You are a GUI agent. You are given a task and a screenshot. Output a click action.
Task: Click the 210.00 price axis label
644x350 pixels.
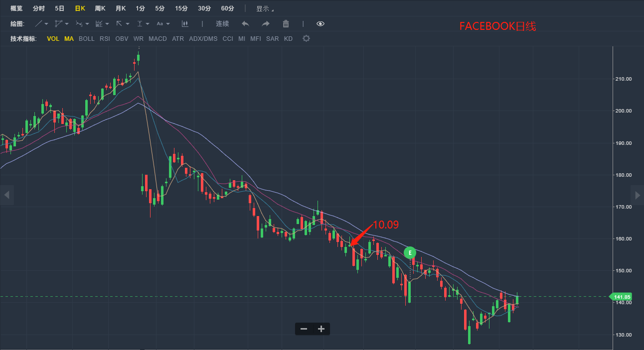624,79
